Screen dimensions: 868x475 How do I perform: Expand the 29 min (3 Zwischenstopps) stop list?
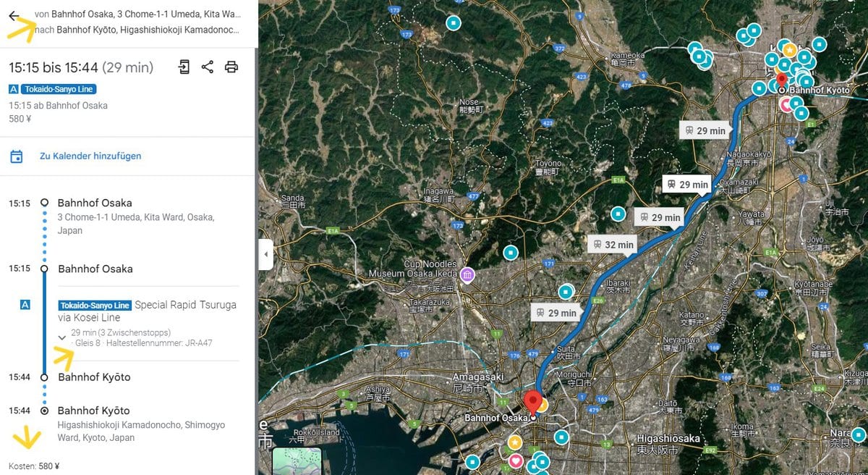(62, 337)
